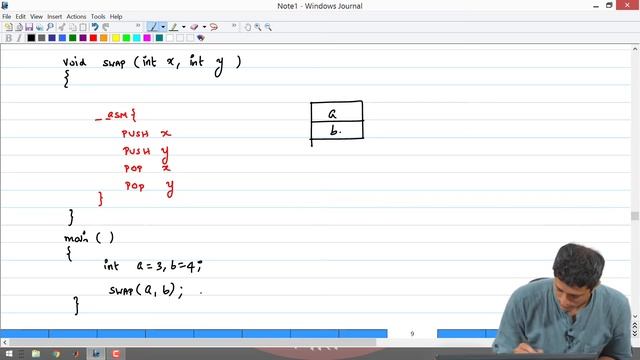The height and width of the screenshot is (360, 640).
Task: Expand the Pen tool dropdown arrow
Action: click(x=163, y=27)
